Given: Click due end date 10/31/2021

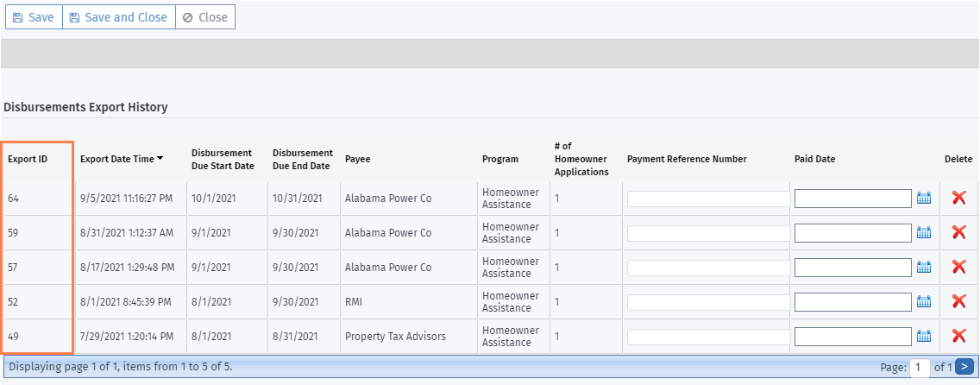Looking at the screenshot, I should (298, 199).
